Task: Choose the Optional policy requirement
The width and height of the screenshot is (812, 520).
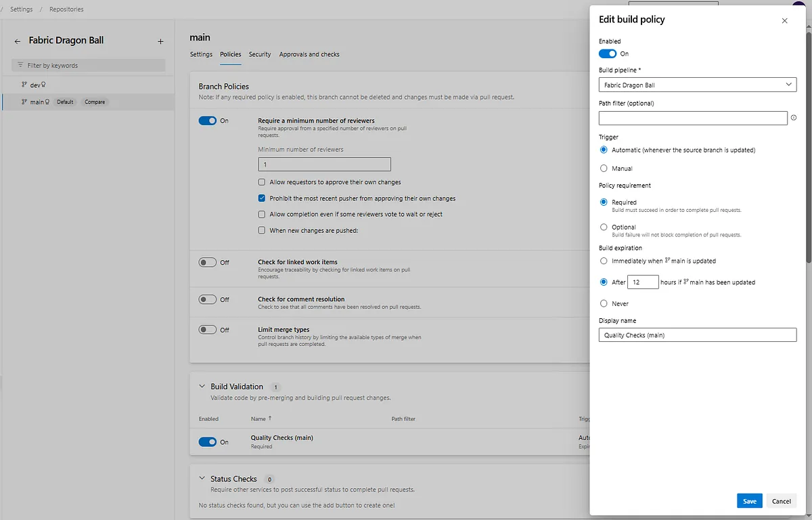Action: pyautogui.click(x=604, y=227)
